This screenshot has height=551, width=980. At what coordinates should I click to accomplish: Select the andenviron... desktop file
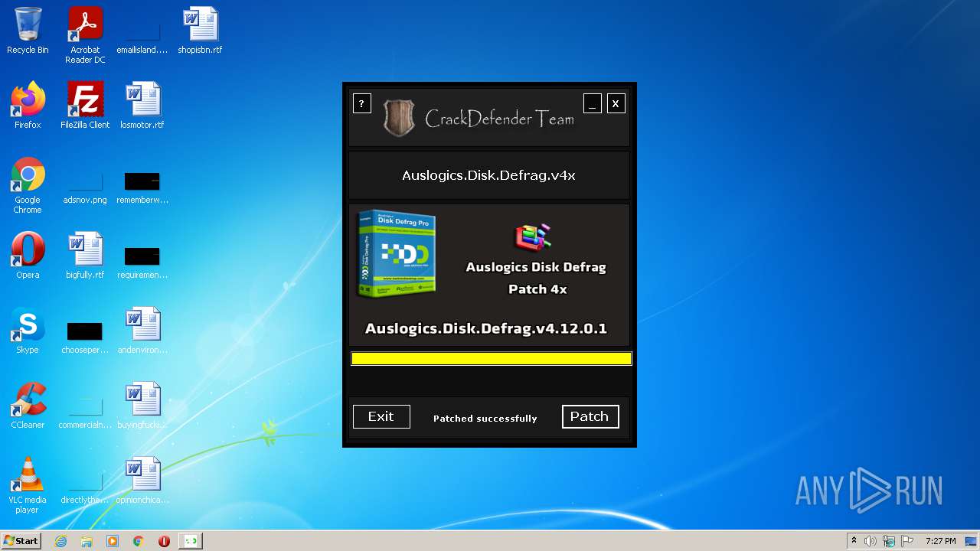click(142, 331)
